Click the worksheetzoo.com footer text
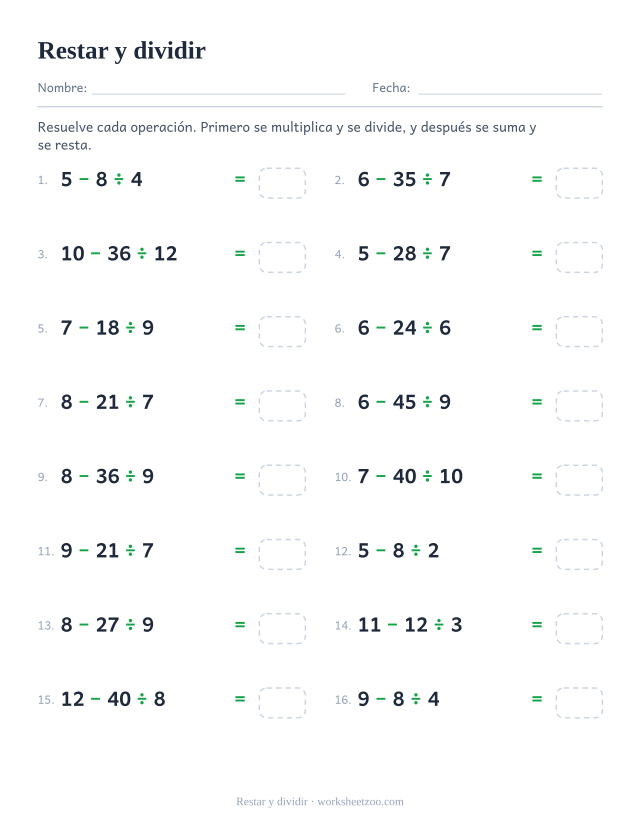Screen dimensions: 640x829 [360, 802]
